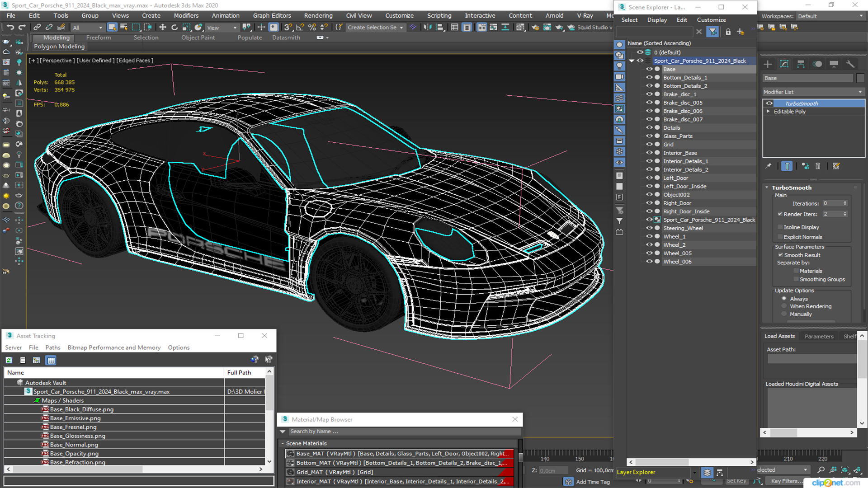The height and width of the screenshot is (488, 868).
Task: Click Refresh icon in Asset Tracking
Action: coord(9,360)
